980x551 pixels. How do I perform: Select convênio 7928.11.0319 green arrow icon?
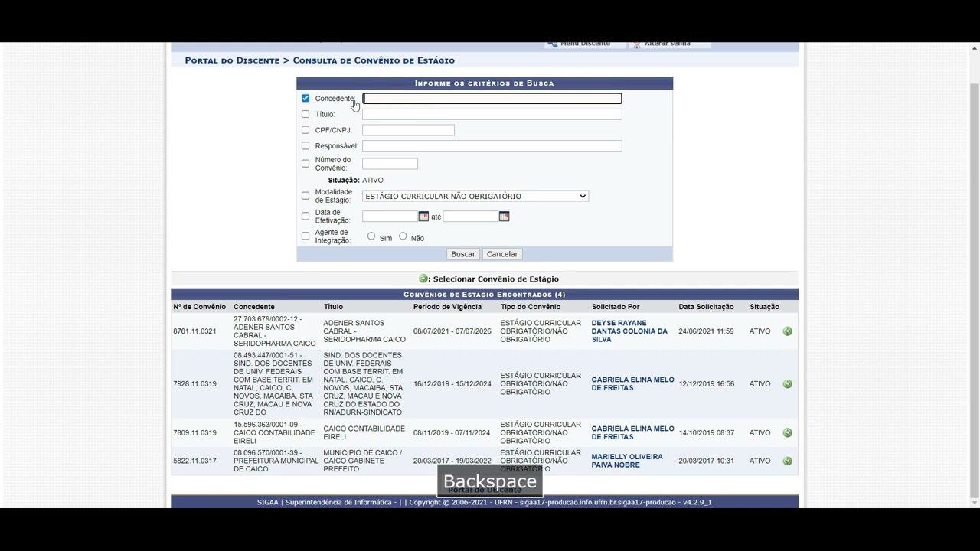point(787,384)
